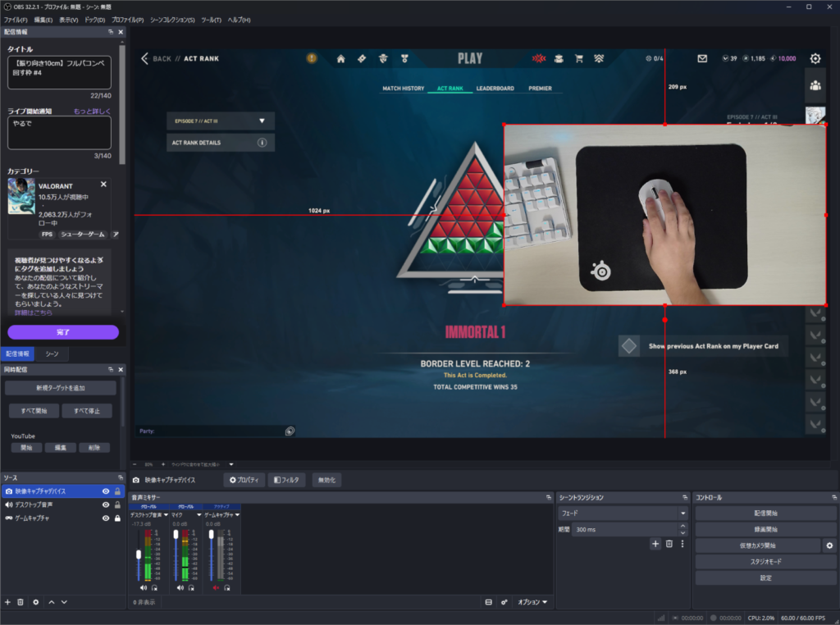The width and height of the screenshot is (840, 625).
Task: Undock the ソース panel
Action: click(x=121, y=477)
